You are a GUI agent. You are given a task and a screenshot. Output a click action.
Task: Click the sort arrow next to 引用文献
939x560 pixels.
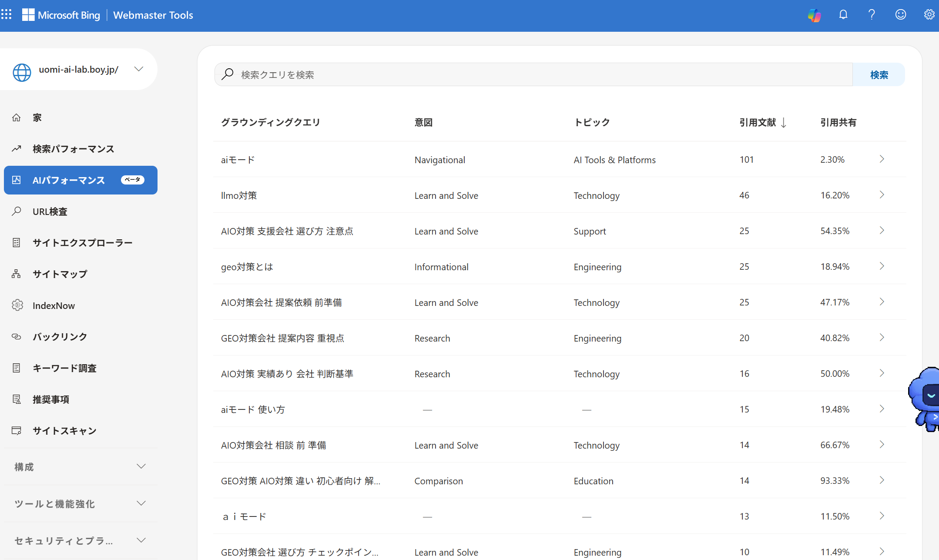pyautogui.click(x=784, y=123)
